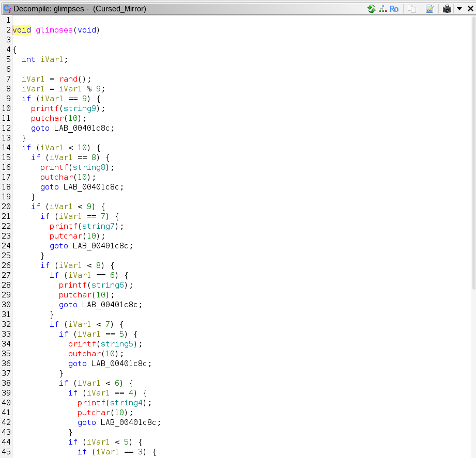The image size is (476, 458).
Task: Select the glimpses function name
Action: [x=54, y=30]
